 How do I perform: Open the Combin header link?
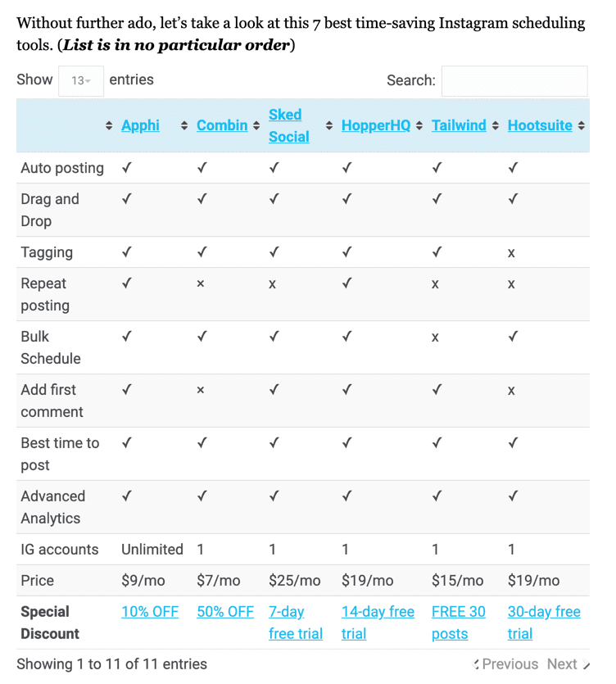222,125
